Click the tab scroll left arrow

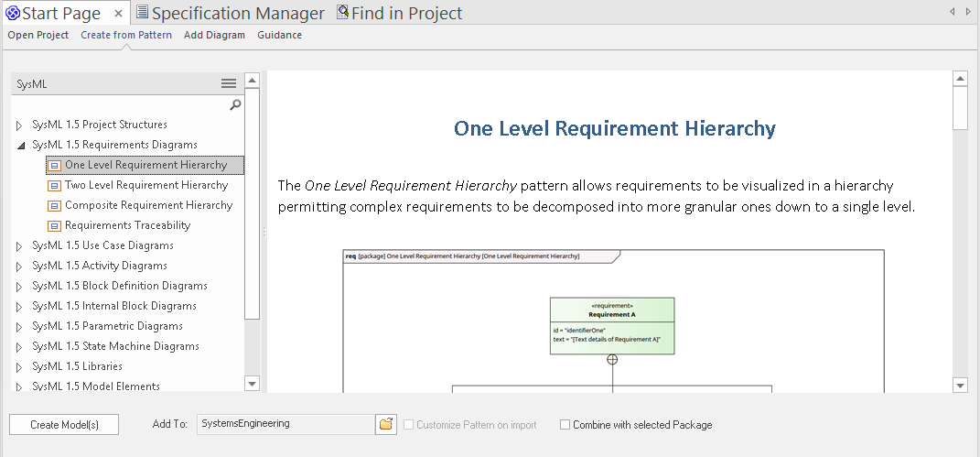tap(953, 12)
